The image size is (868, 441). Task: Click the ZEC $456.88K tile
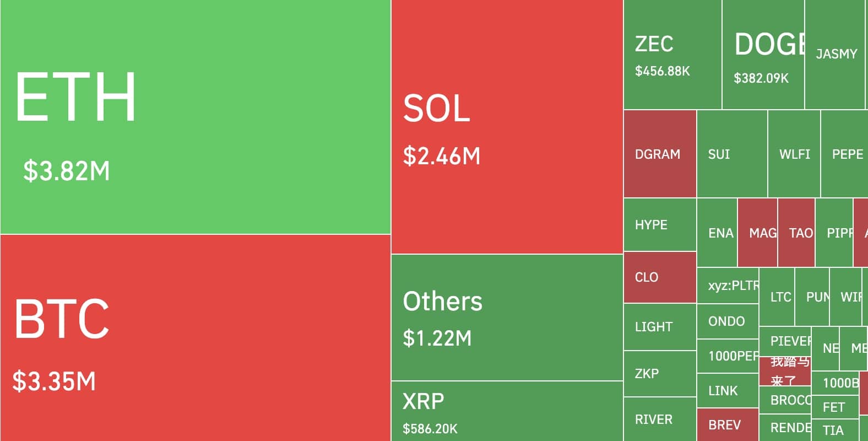tap(672, 55)
